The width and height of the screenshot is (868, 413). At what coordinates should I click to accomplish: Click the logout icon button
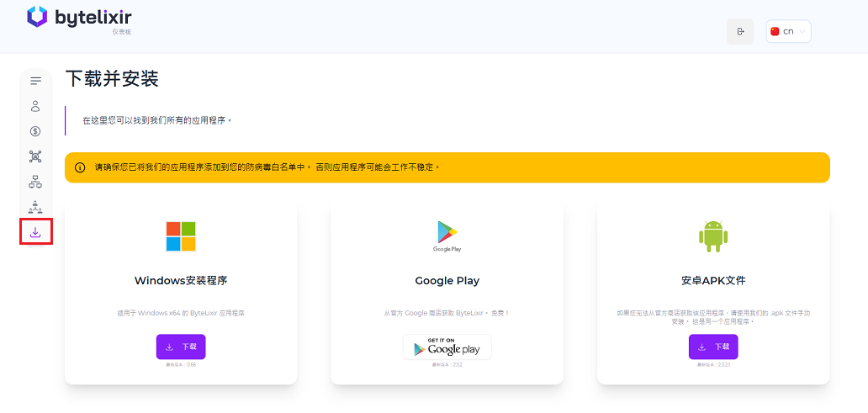740,32
